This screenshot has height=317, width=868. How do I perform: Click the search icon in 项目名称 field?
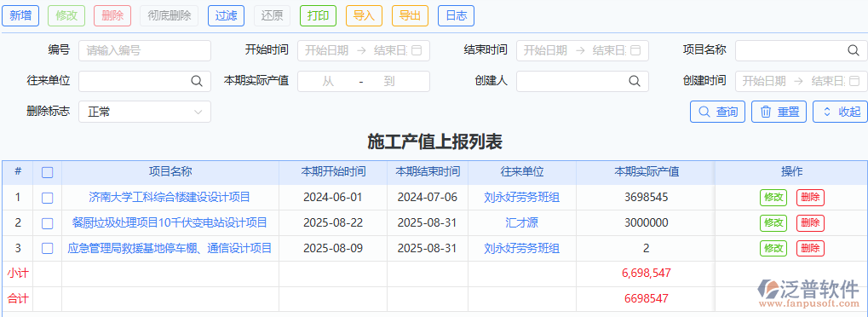point(853,50)
